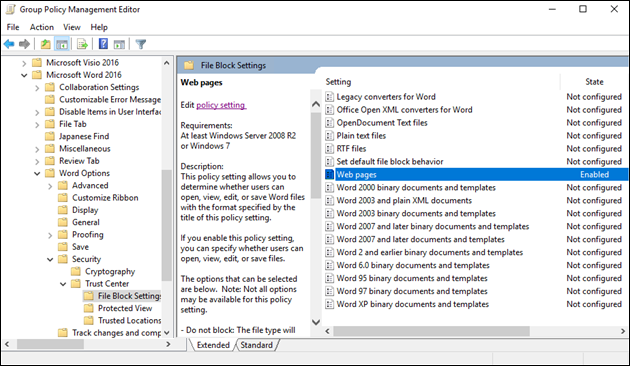
Task: Select Word 97 binary documents and templates
Action: pos(412,291)
